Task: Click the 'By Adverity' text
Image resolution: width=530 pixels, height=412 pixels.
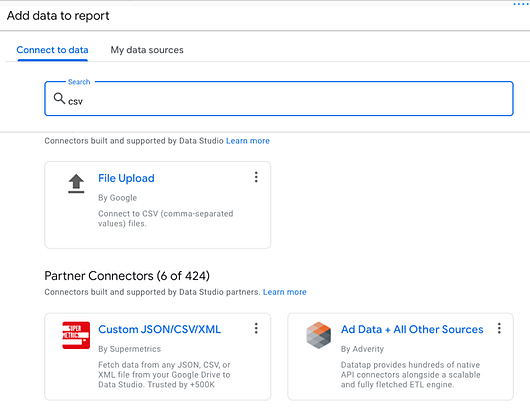Action: [x=362, y=349]
